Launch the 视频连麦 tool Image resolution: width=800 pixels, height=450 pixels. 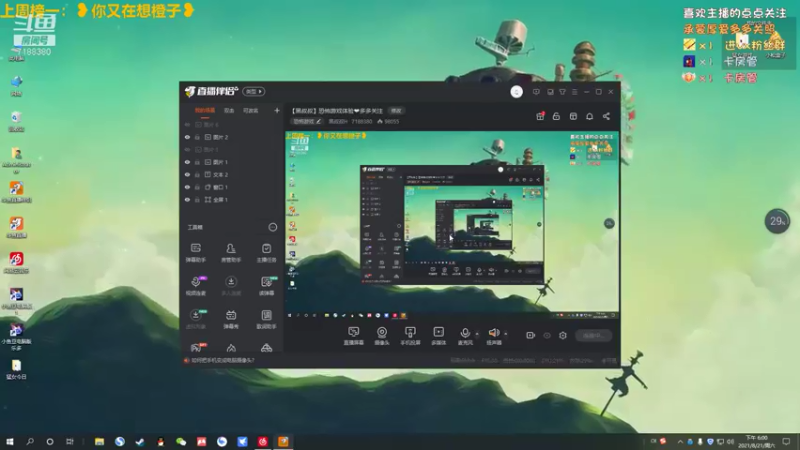pyautogui.click(x=195, y=286)
